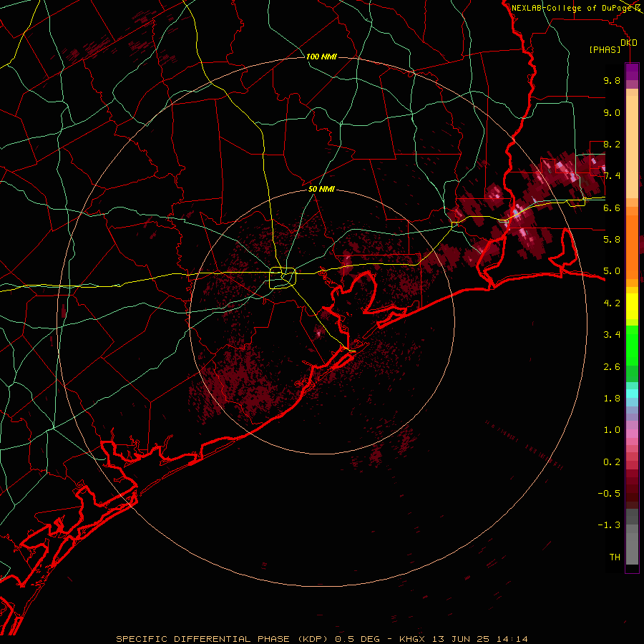Click the 7.4 value on the color scale
Screen dimensions: 644x644
612,176
